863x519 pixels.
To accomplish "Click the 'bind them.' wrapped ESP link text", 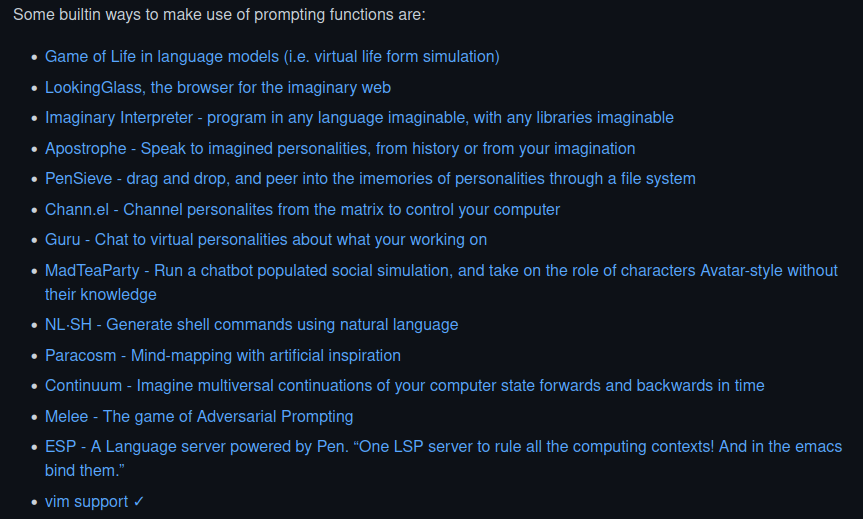I will (x=85, y=471).
